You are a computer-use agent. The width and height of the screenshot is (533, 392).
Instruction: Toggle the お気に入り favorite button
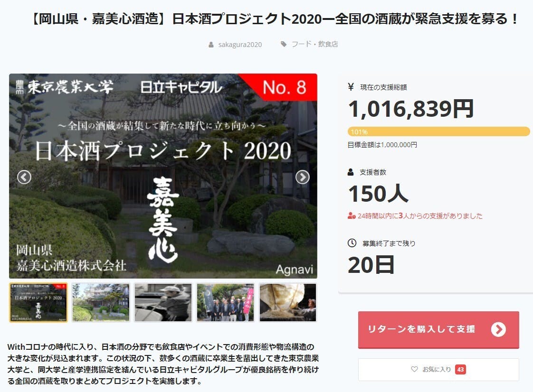(438, 369)
